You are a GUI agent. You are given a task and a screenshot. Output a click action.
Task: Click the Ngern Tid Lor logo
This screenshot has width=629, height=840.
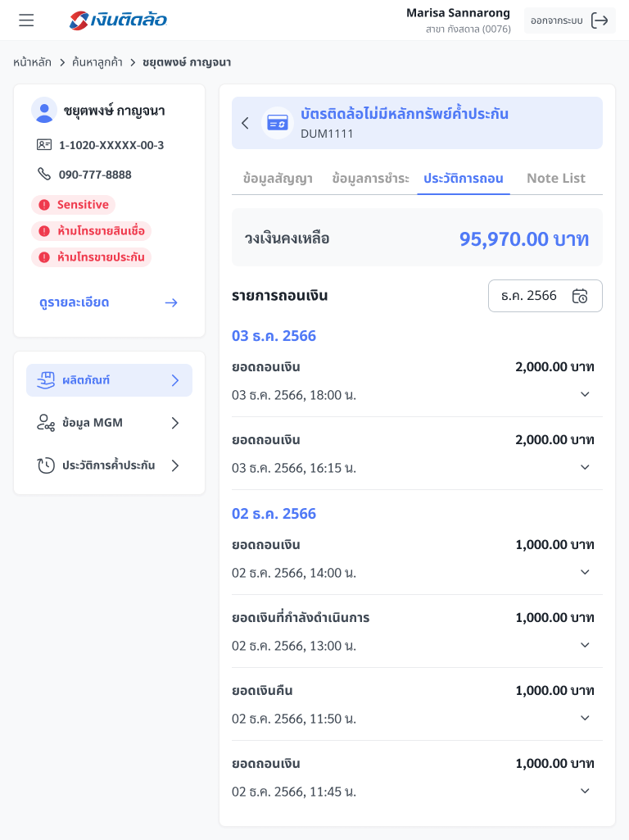[119, 20]
